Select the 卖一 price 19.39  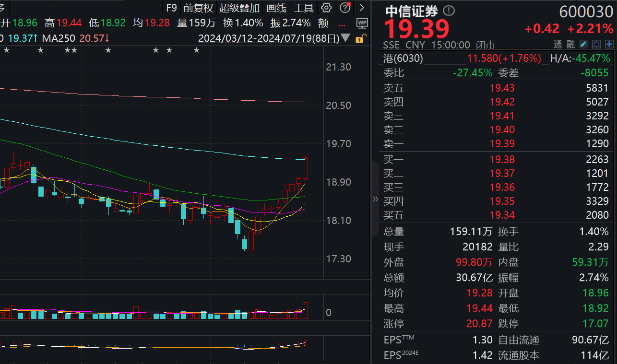[x=502, y=143]
